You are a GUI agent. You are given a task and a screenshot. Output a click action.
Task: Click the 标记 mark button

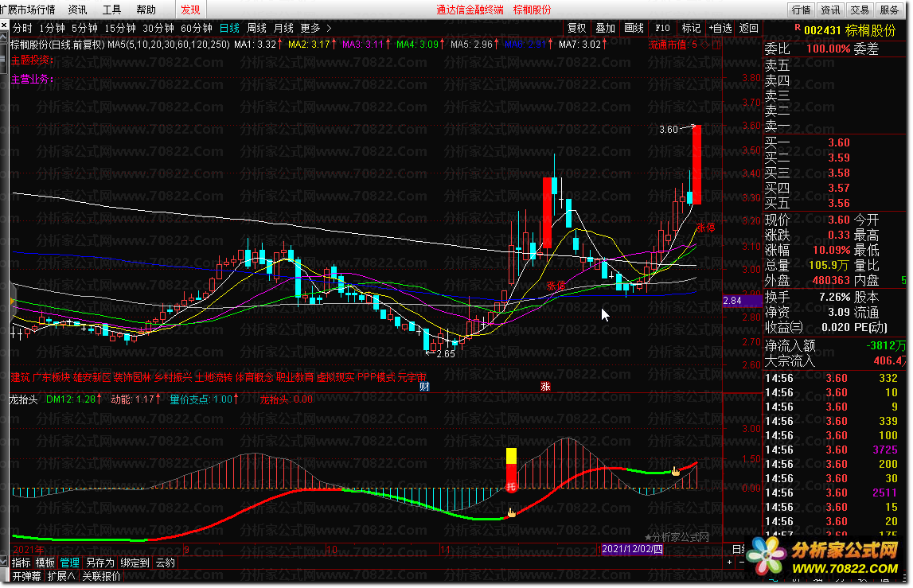point(691,28)
